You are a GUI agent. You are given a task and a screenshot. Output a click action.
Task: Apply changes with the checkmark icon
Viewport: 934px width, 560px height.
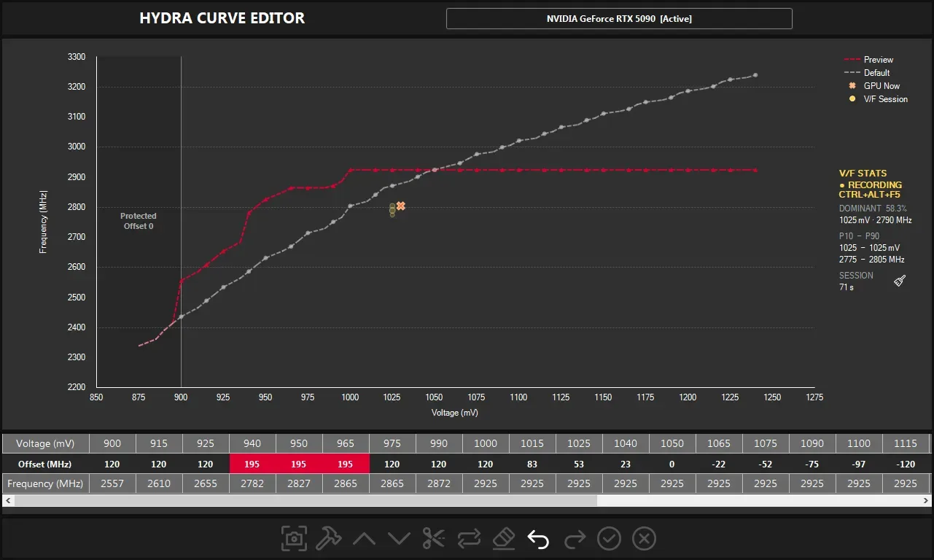(x=609, y=539)
